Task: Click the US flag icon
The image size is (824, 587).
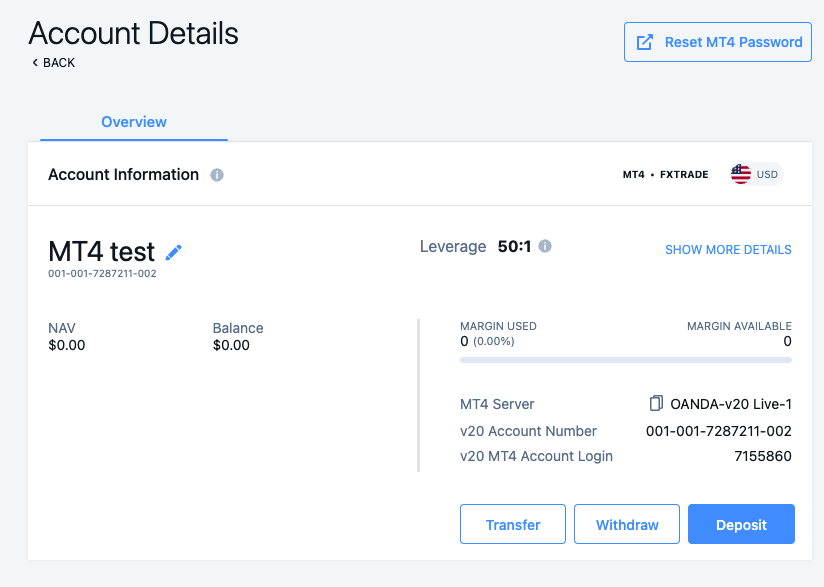Action: pyautogui.click(x=741, y=174)
